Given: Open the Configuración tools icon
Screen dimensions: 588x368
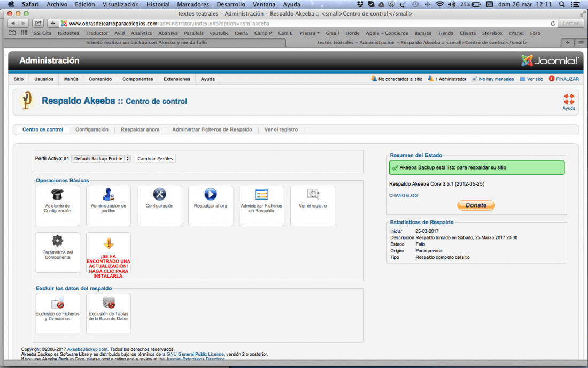Looking at the screenshot, I should coord(159,194).
